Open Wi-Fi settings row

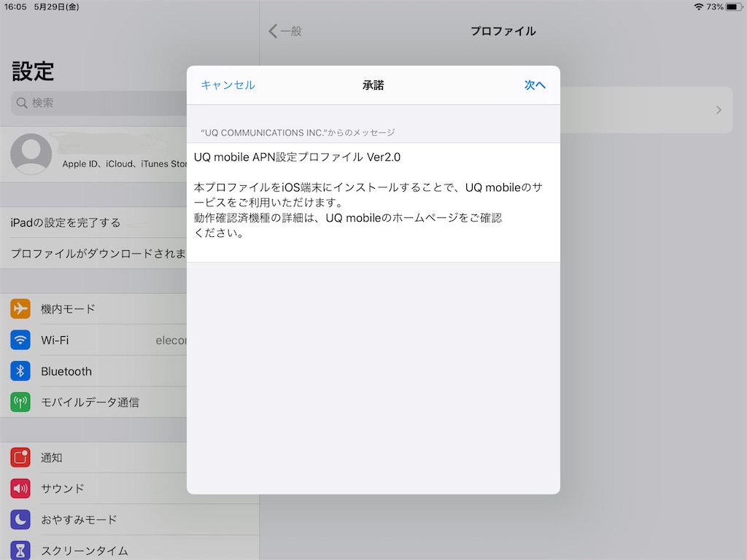click(x=93, y=340)
